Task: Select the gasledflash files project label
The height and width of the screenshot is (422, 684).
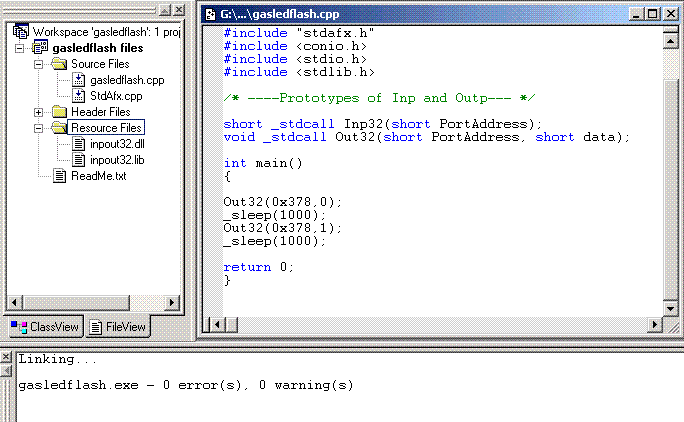Action: 98,48
